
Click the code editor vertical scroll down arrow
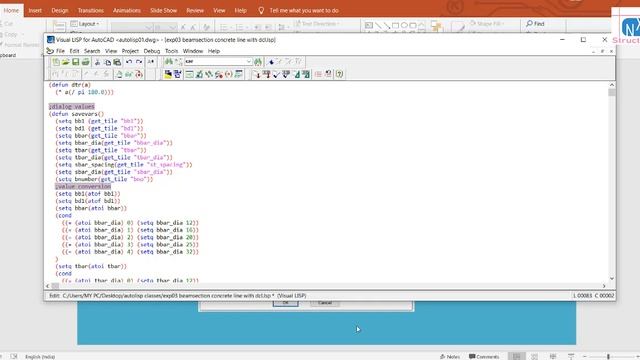tap(611, 279)
